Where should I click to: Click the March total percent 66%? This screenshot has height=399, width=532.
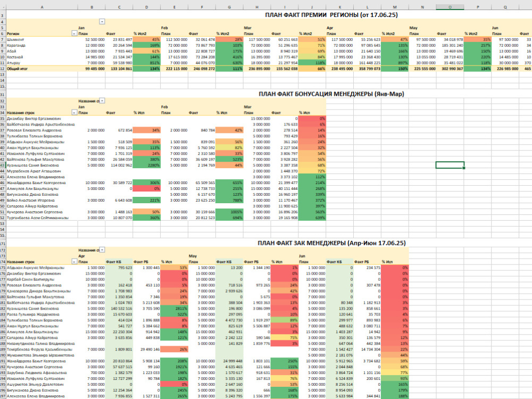tap(312, 69)
